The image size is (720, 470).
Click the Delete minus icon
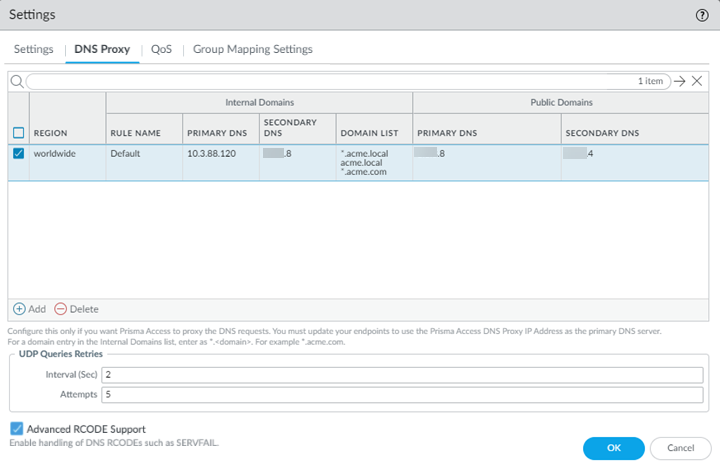pyautogui.click(x=61, y=309)
